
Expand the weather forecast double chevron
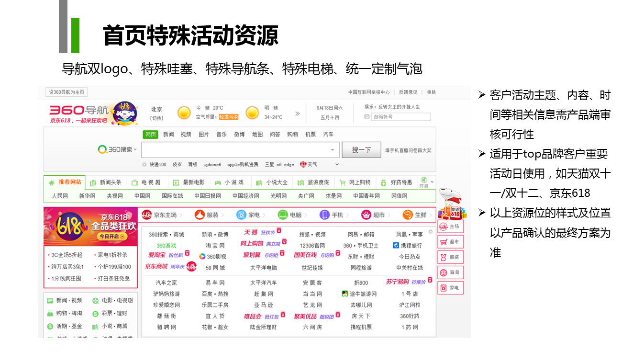[x=298, y=113]
